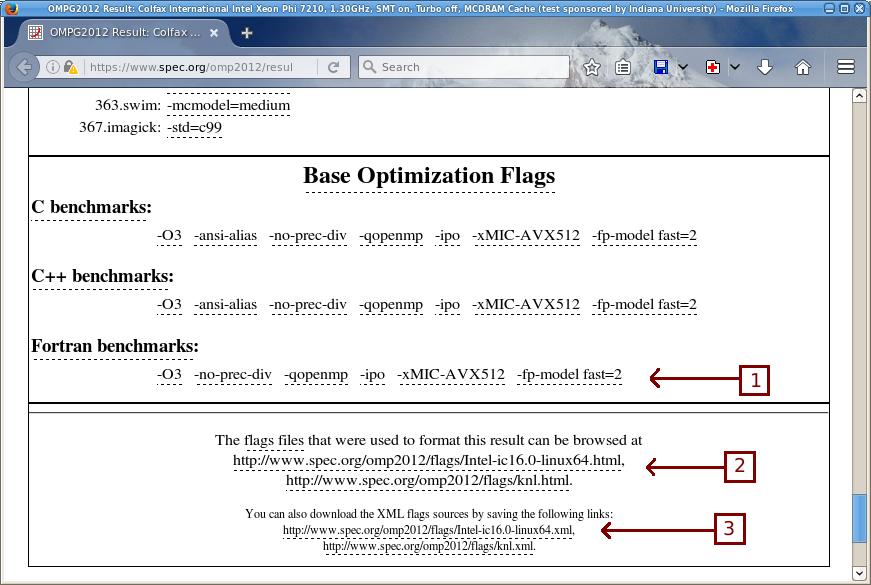Open the red cross add-on icon
The image size is (871, 585).
(713, 66)
